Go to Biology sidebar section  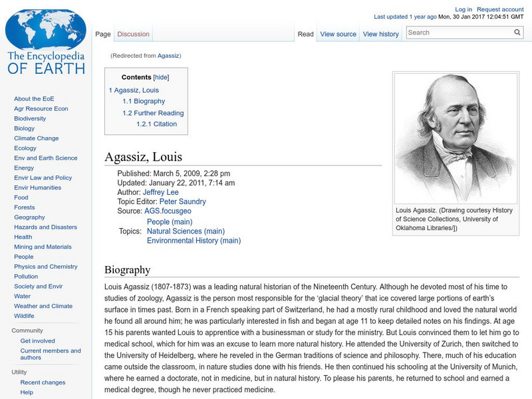click(24, 128)
